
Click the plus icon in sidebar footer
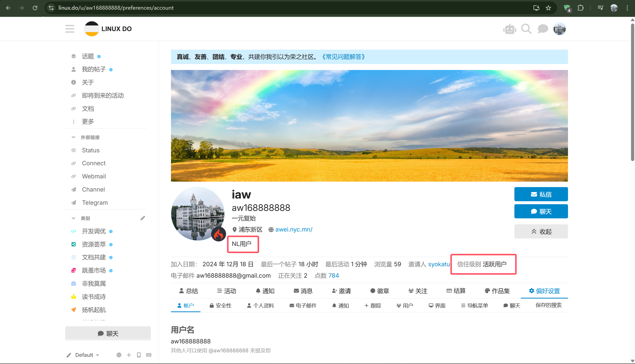point(129,355)
